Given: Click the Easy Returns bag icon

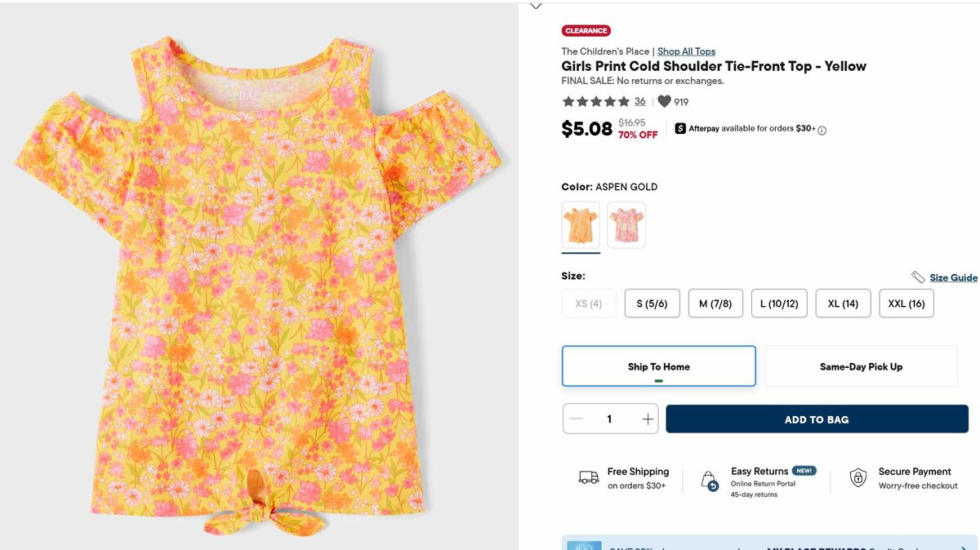Looking at the screenshot, I should click(710, 481).
